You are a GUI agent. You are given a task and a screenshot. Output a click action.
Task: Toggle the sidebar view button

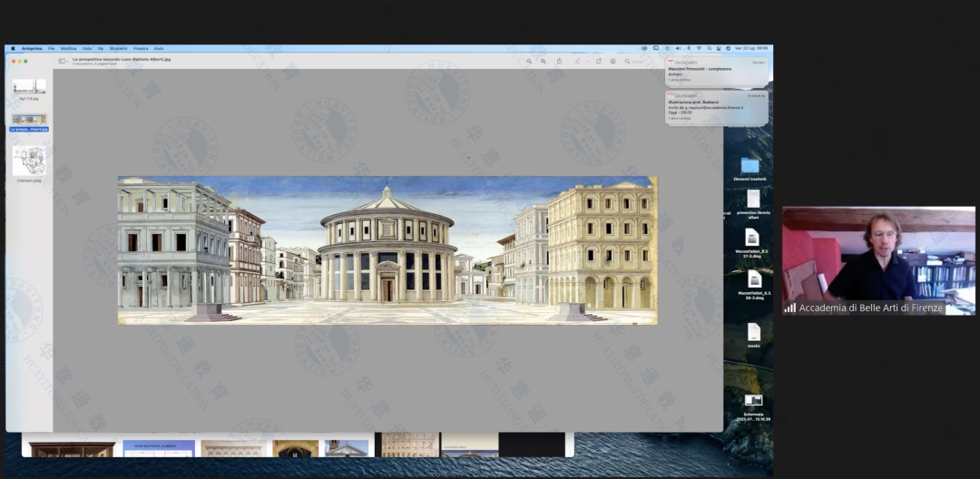[x=62, y=61]
